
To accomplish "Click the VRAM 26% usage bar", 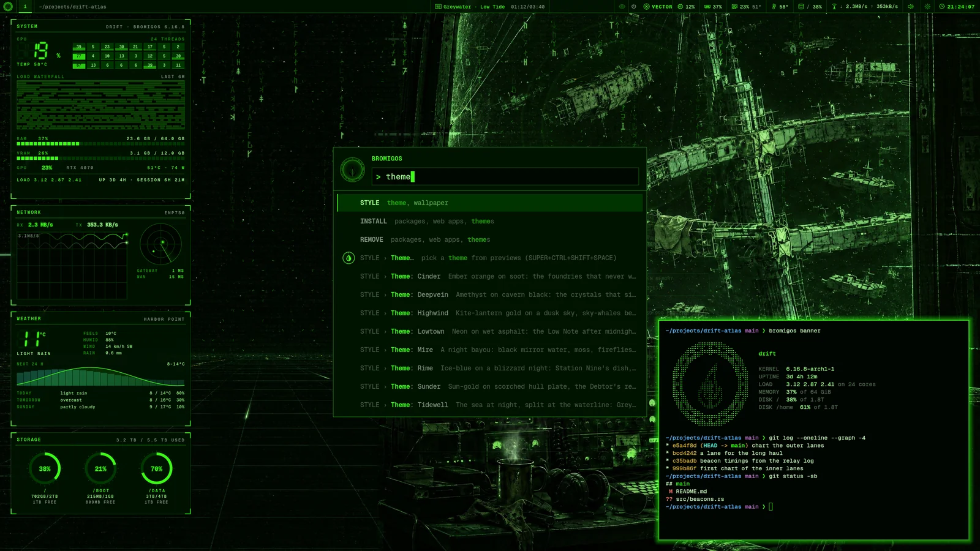I will [100, 159].
